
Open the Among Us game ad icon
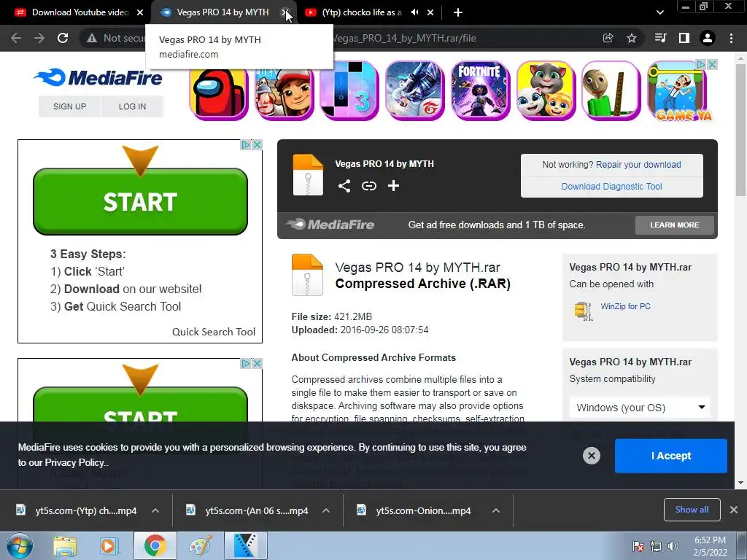tap(219, 90)
